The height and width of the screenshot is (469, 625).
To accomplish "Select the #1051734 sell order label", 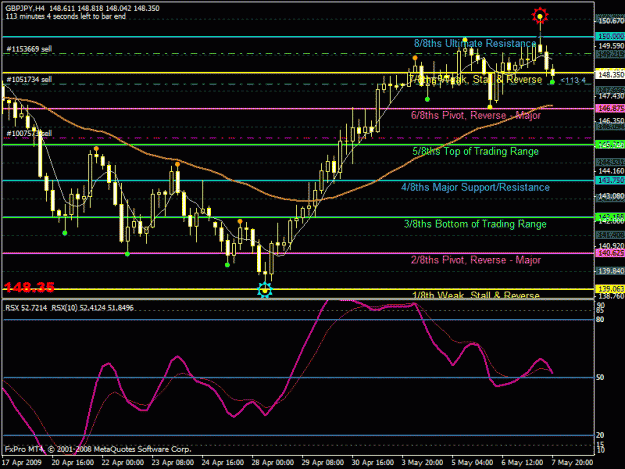I will [x=29, y=80].
